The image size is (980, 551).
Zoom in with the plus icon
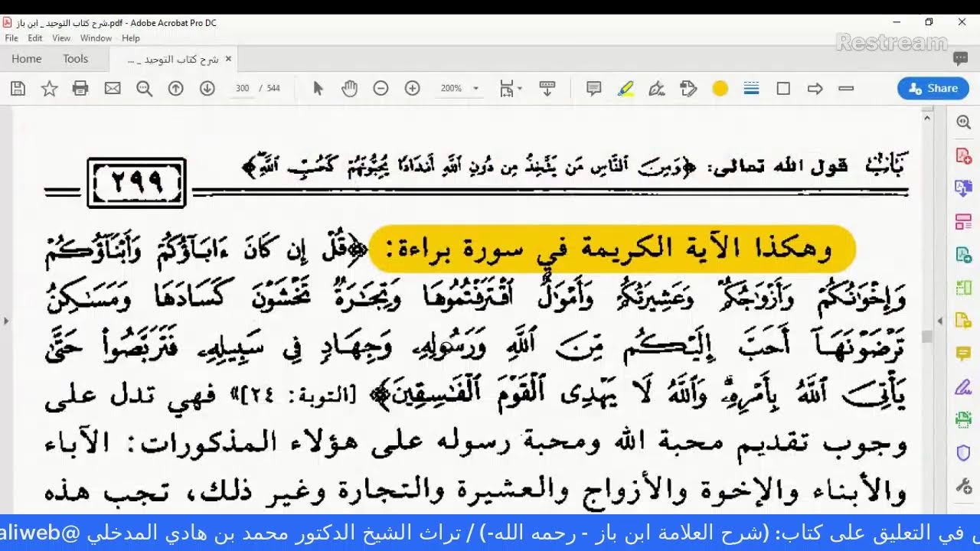(x=412, y=89)
